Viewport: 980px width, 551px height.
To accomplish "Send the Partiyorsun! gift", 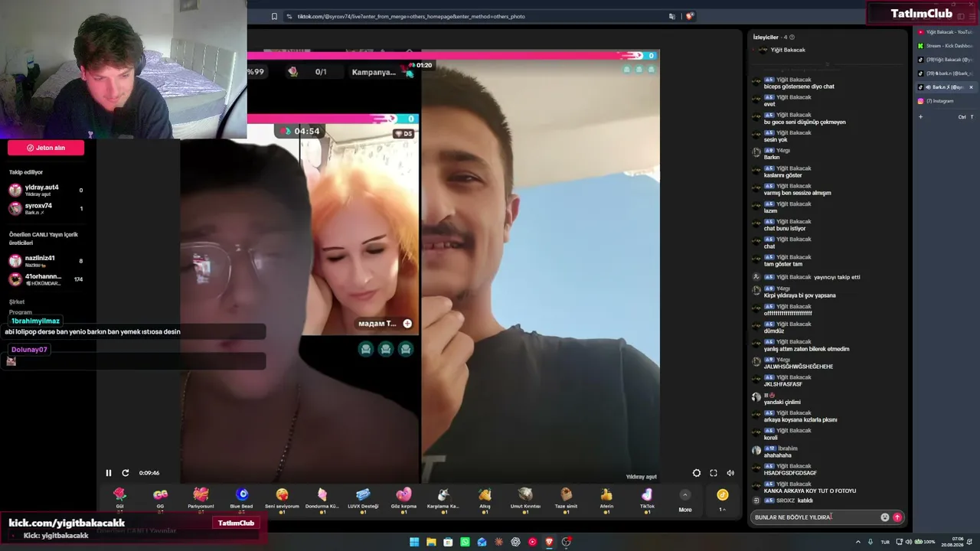I will pyautogui.click(x=201, y=499).
